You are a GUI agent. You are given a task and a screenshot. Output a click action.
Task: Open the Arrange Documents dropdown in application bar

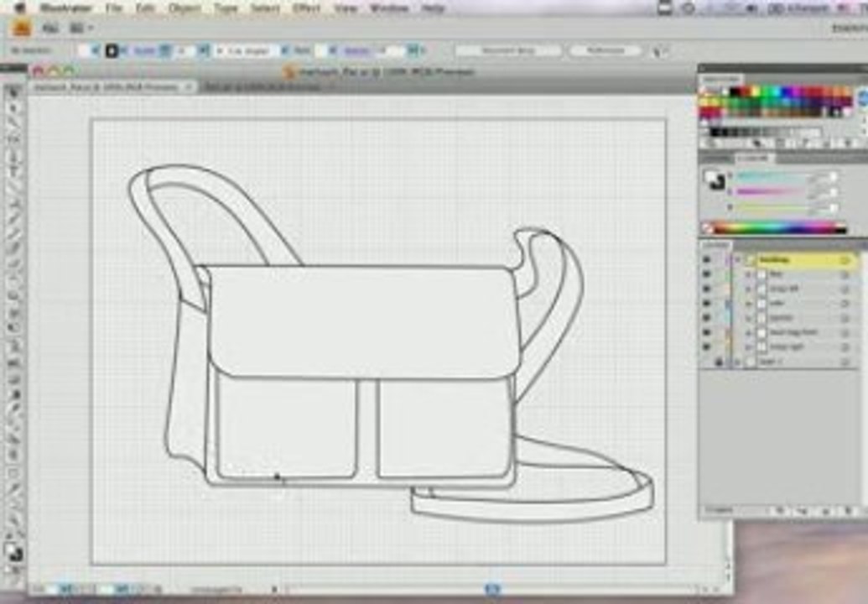click(x=81, y=28)
